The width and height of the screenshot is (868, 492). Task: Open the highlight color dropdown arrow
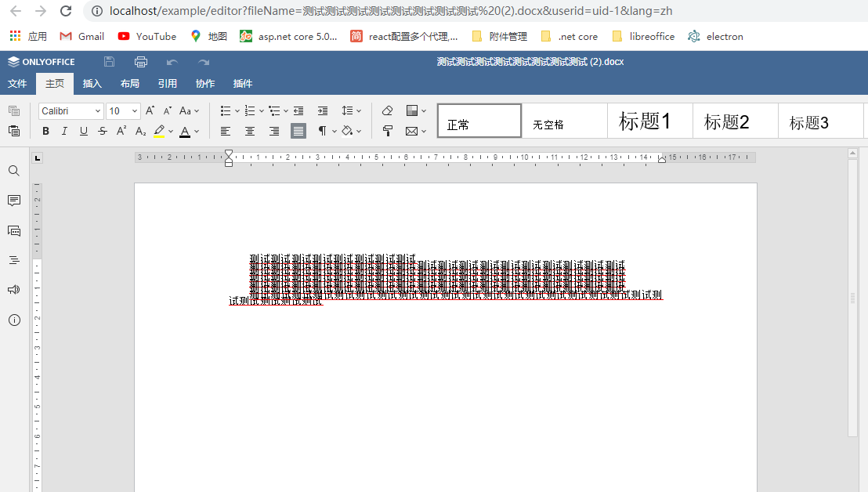[171, 132]
